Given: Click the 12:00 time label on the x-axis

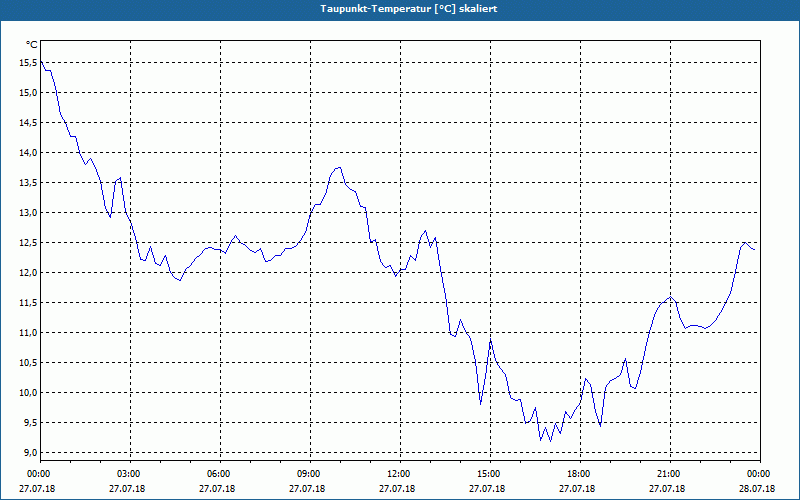Looking at the screenshot, I should pyautogui.click(x=401, y=474).
